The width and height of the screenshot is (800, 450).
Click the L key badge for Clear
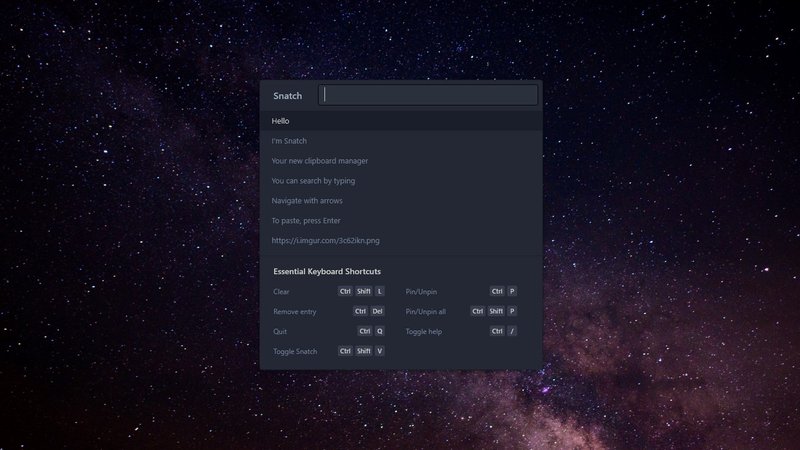(380, 291)
